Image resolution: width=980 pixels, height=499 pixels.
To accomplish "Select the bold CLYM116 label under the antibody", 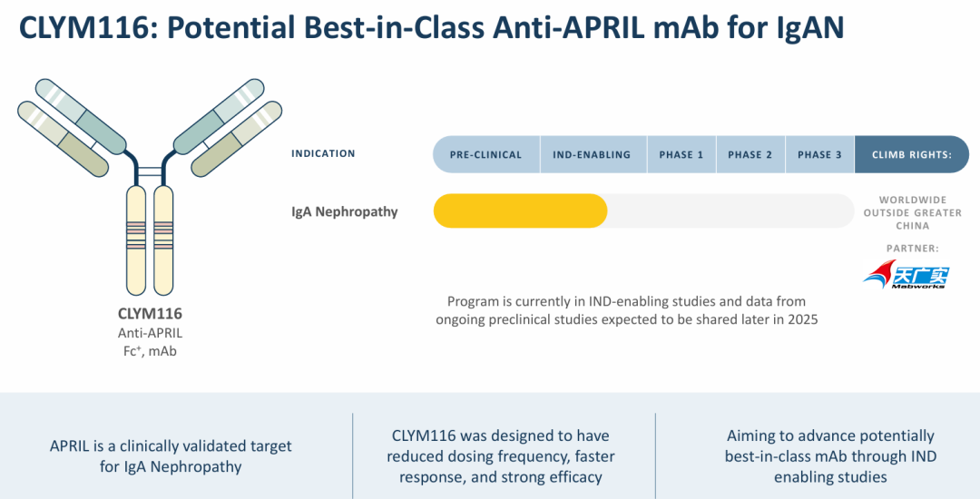I will coord(150,314).
